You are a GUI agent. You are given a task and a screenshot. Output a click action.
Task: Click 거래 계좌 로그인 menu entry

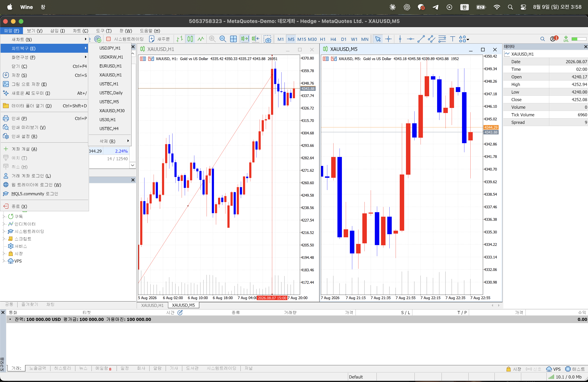click(x=44, y=176)
